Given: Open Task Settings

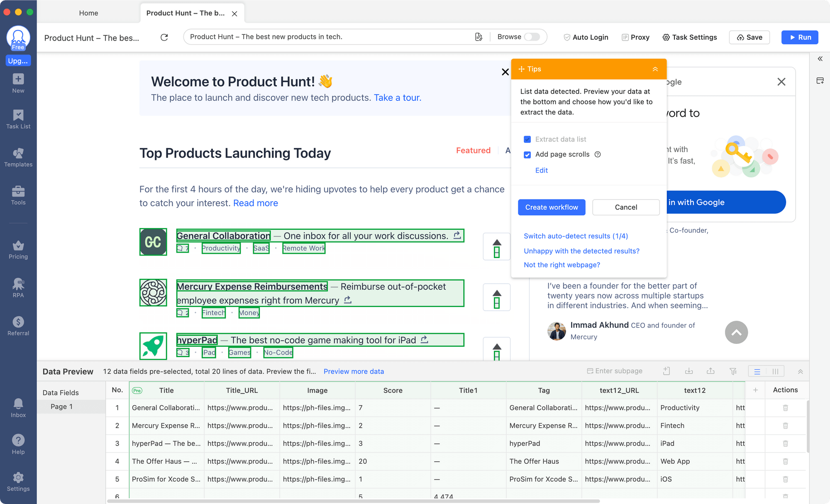Looking at the screenshot, I should point(690,37).
